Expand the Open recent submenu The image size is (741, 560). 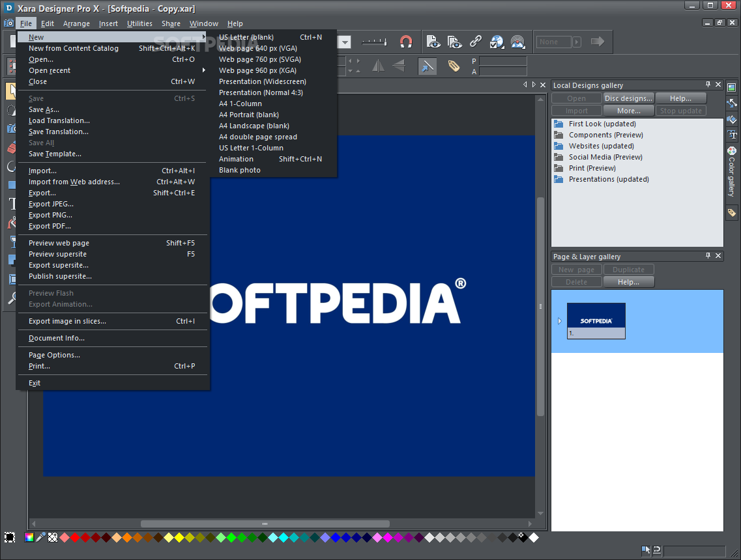[x=204, y=70]
